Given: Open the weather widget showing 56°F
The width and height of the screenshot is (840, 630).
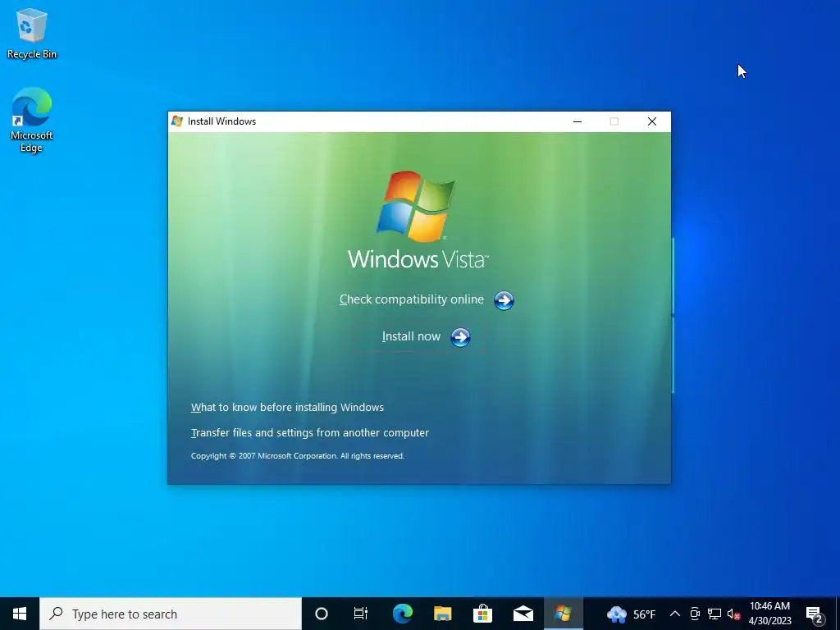Looking at the screenshot, I should coord(631,614).
